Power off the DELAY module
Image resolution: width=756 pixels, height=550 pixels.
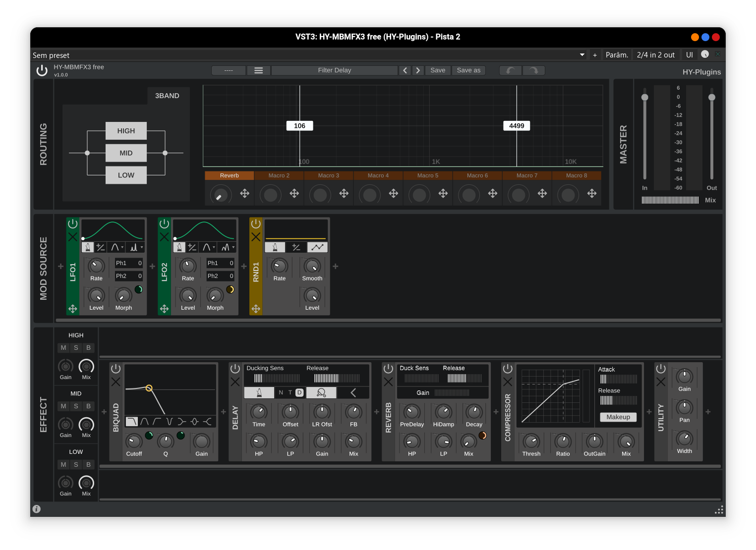click(235, 369)
